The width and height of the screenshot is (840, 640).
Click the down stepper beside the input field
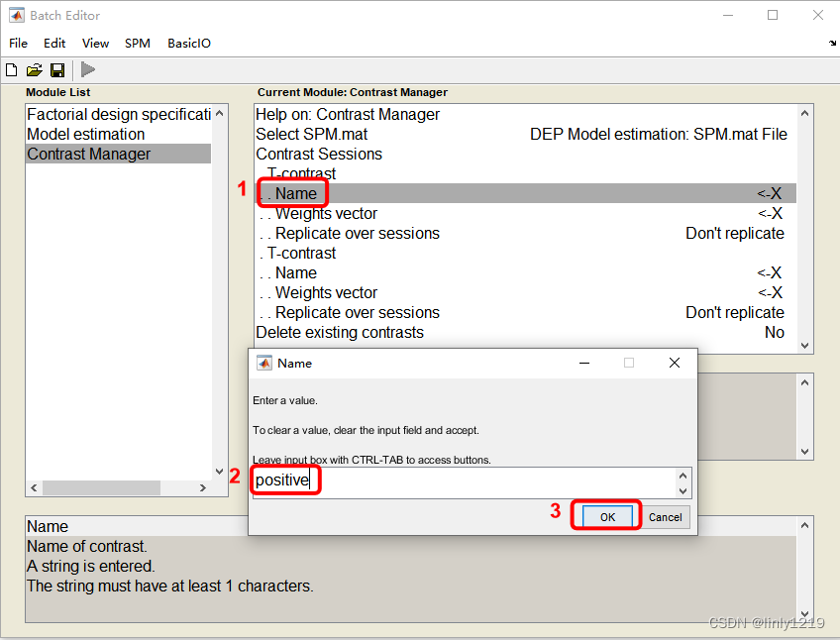pos(684,490)
